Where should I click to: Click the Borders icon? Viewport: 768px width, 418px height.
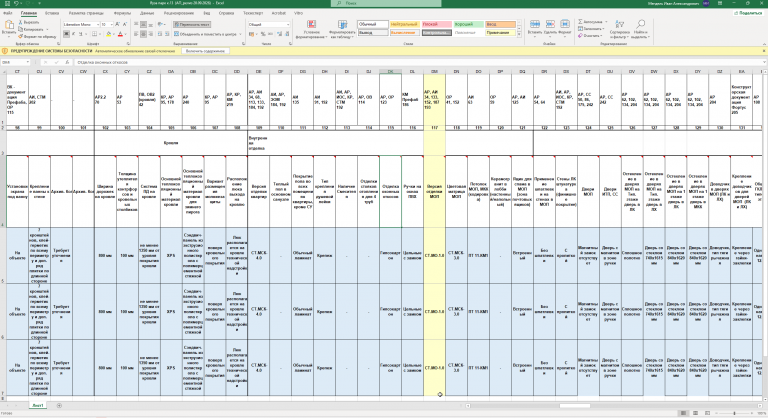click(x=94, y=34)
